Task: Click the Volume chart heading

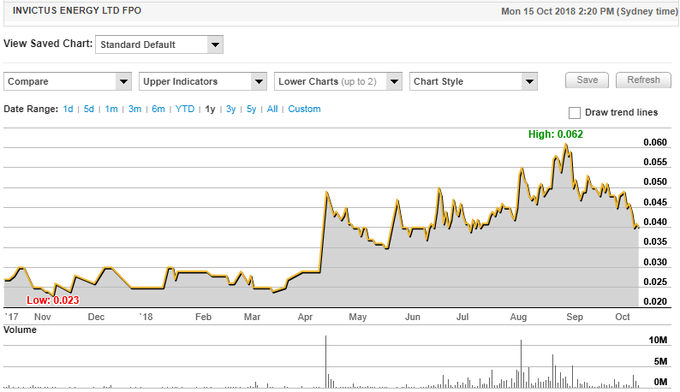Action: [x=20, y=330]
